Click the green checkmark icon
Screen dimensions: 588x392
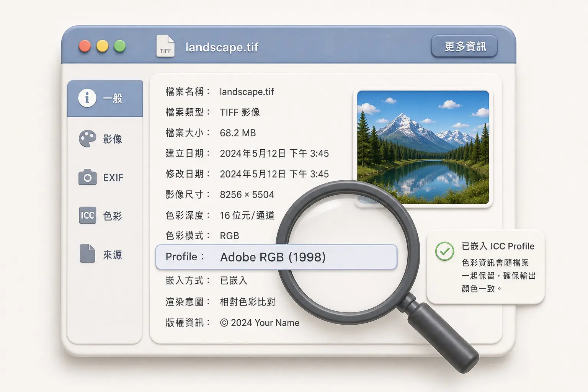[444, 251]
